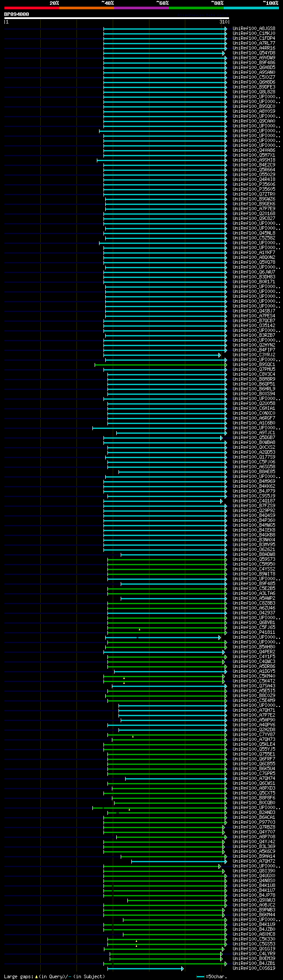Click the orange ~40% legend segment
Screen dimensions: 283x980
(x=86, y=8)
